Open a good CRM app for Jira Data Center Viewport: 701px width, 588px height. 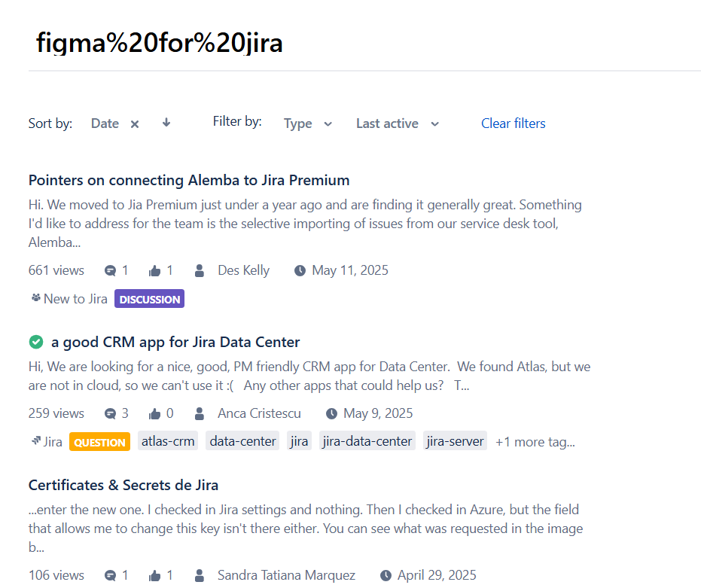coord(175,342)
